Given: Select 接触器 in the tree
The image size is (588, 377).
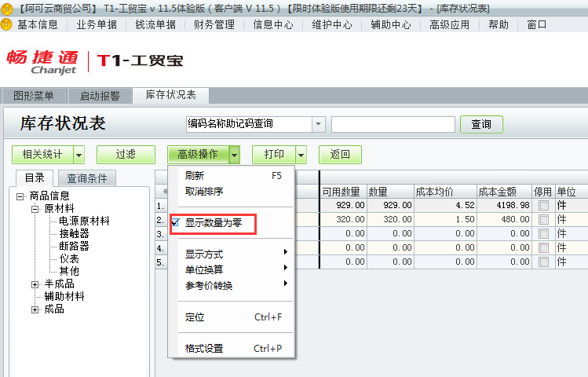Looking at the screenshot, I should tap(75, 234).
